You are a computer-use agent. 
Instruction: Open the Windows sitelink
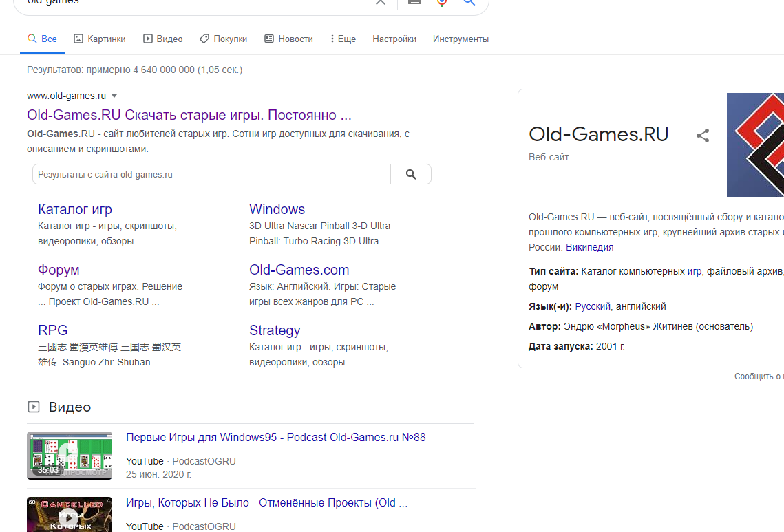277,209
